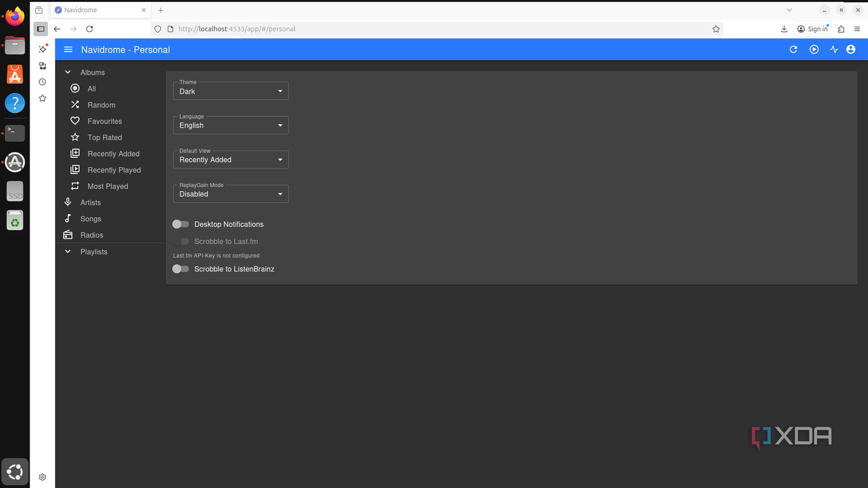Open Terminal from the Ubuntu dock
Image resolution: width=868 pixels, height=488 pixels.
[15, 133]
